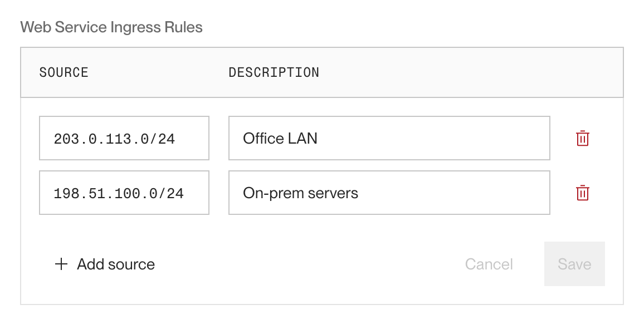This screenshot has height=324, width=644.
Task: Click the Web Service Ingress Rules heading
Action: [x=111, y=26]
